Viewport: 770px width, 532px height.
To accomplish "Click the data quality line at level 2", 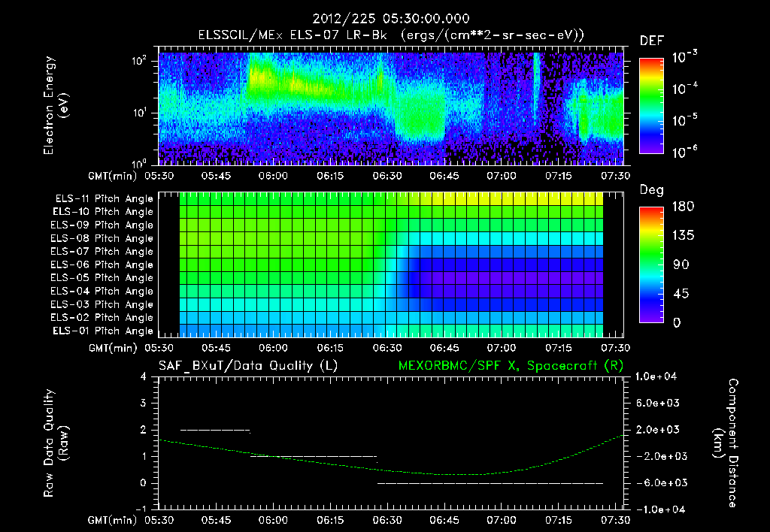I will click(216, 431).
